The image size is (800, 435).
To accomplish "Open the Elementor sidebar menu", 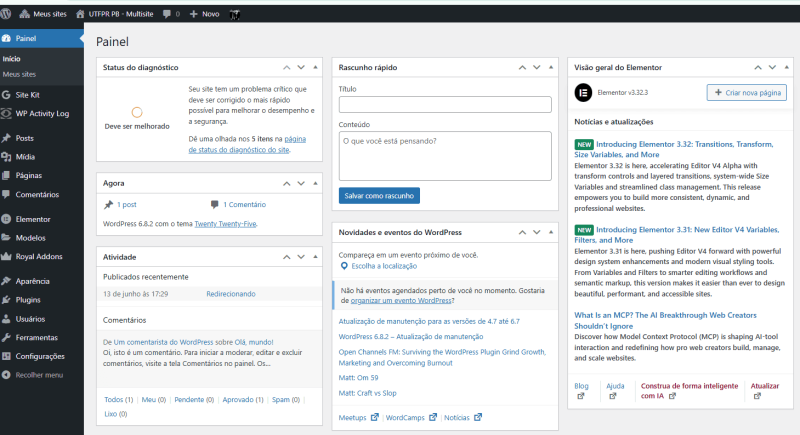I will click(32, 219).
